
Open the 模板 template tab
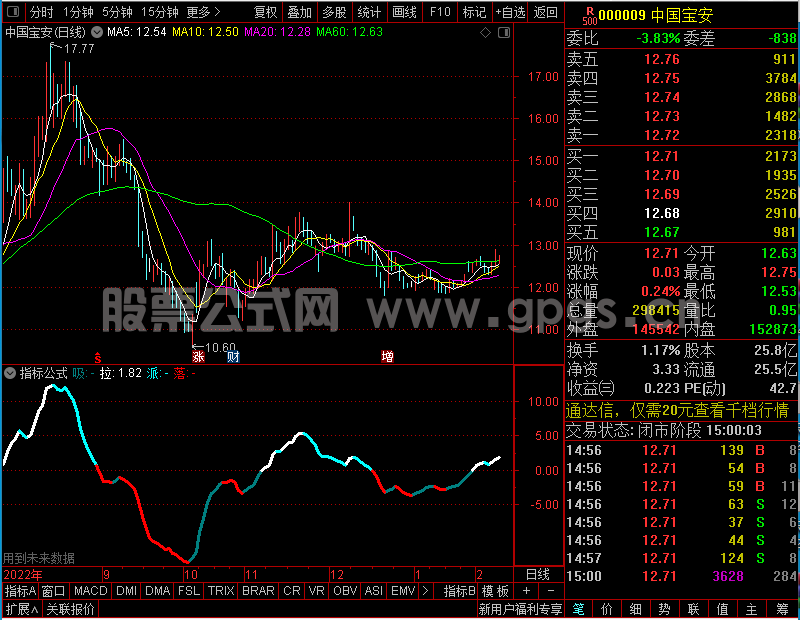click(x=495, y=591)
